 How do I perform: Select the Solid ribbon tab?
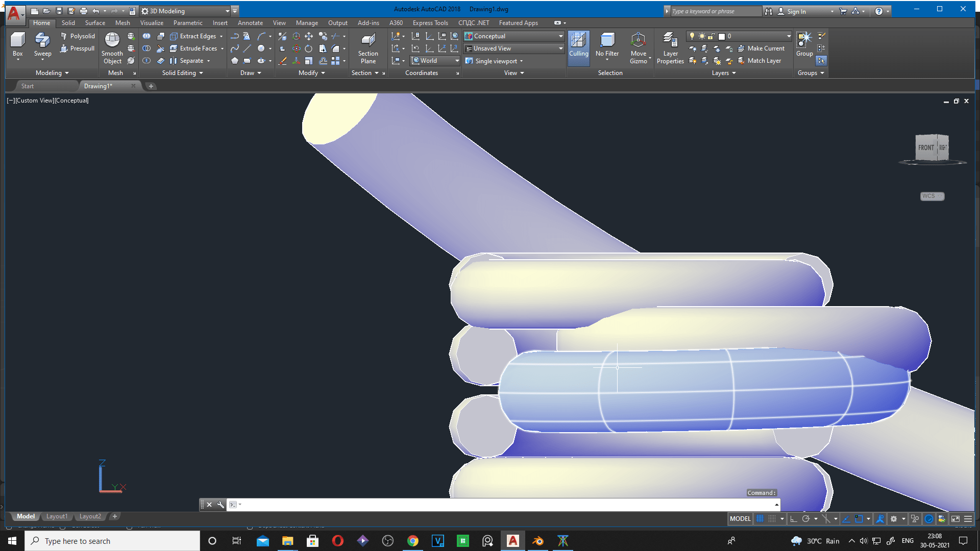coord(67,23)
